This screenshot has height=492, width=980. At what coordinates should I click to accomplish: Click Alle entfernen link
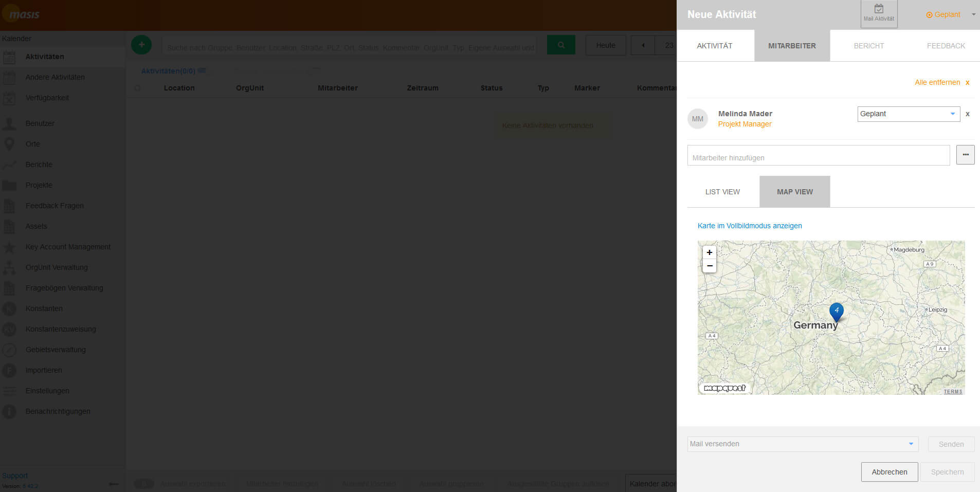[942, 82]
